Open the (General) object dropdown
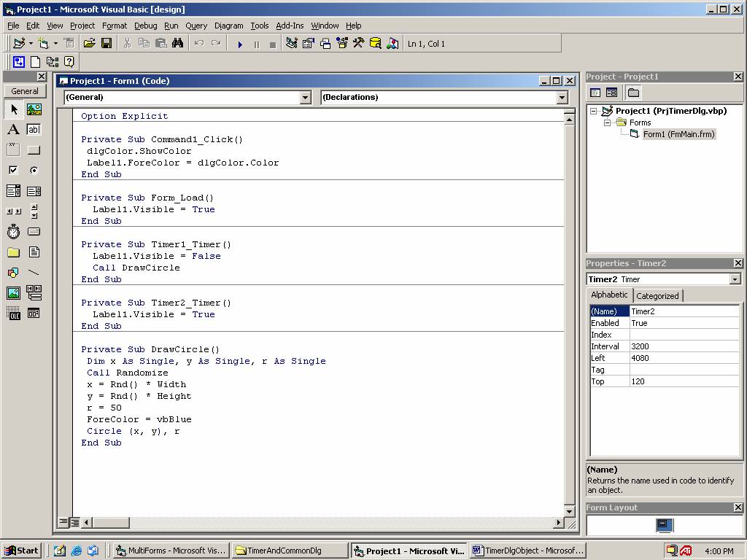 tap(306, 98)
